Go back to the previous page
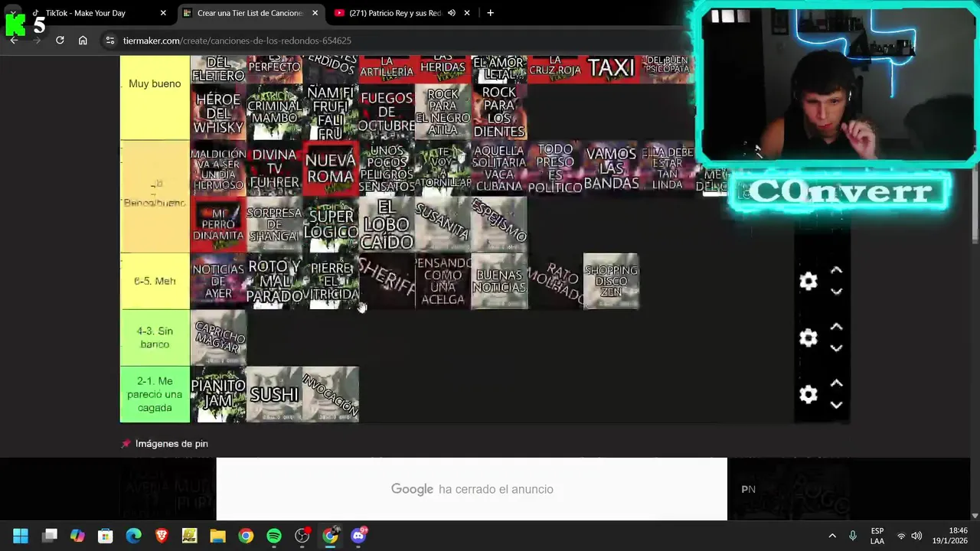The image size is (980, 551). (x=14, y=40)
